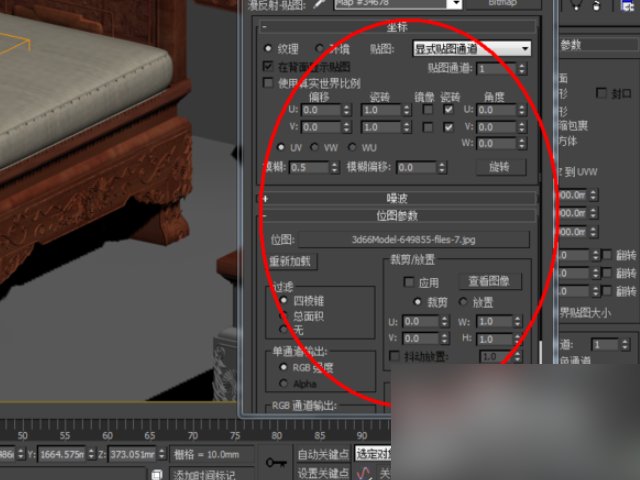Click the icon beside 添加时间标记
Screen dimensions: 640x480
click(x=156, y=474)
